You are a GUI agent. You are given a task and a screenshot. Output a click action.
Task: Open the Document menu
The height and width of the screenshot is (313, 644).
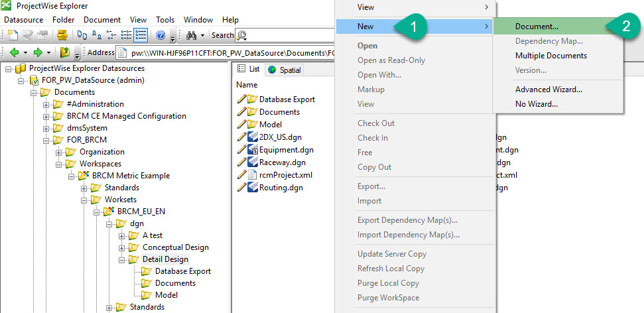(x=102, y=20)
